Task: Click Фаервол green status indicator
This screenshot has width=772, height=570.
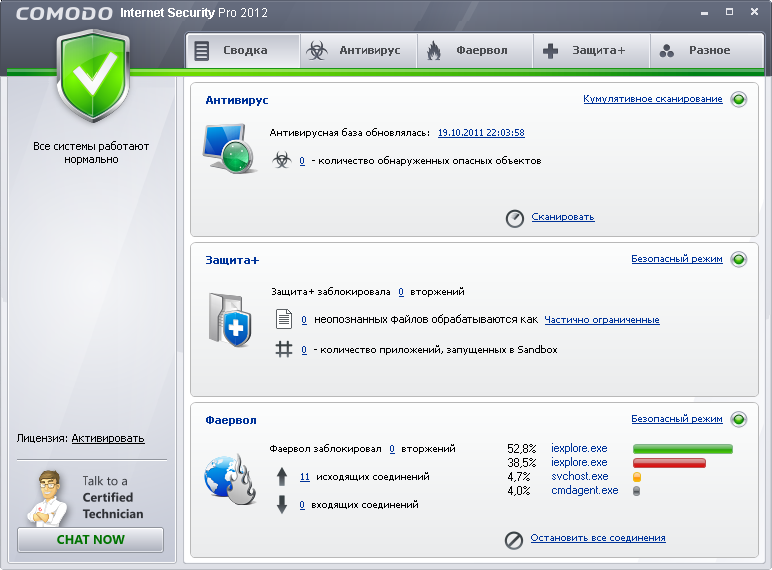Action: [x=739, y=419]
